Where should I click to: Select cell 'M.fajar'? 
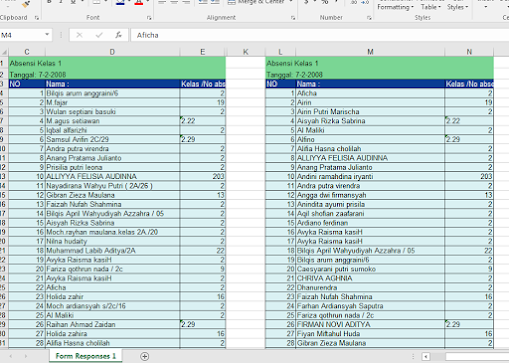112,102
